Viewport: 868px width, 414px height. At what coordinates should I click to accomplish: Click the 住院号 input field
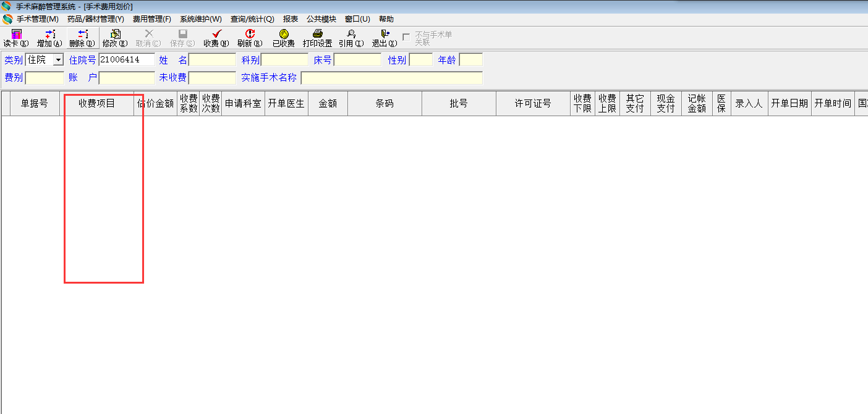click(x=126, y=60)
